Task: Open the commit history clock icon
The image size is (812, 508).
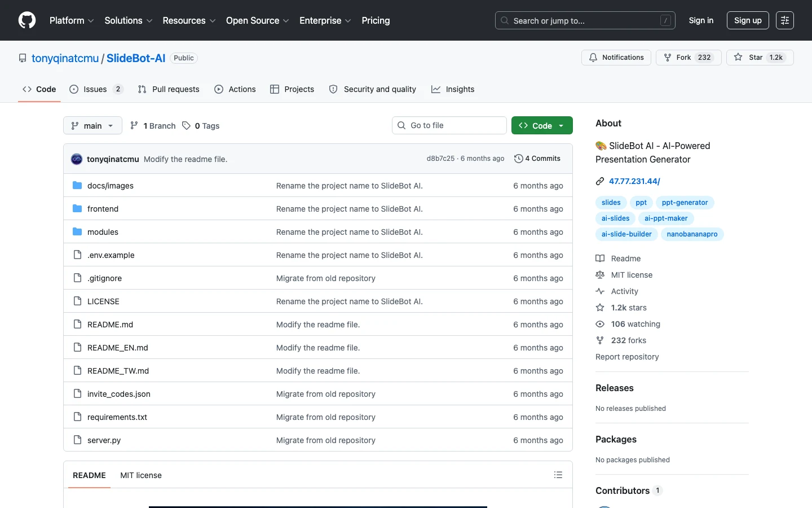Action: click(x=519, y=159)
